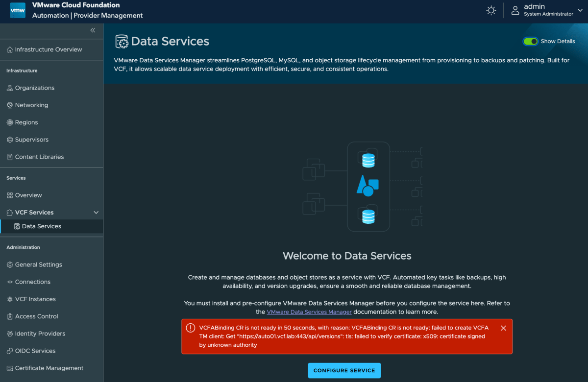This screenshot has width=588, height=382.
Task: Select the Identity Providers icon
Action: [11, 334]
